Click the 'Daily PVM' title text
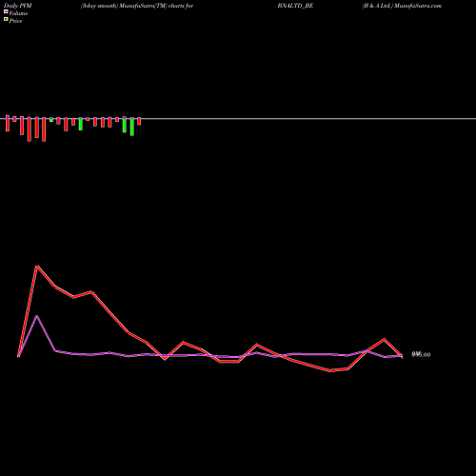Screen dimensions: 476x476 [x=18, y=6]
